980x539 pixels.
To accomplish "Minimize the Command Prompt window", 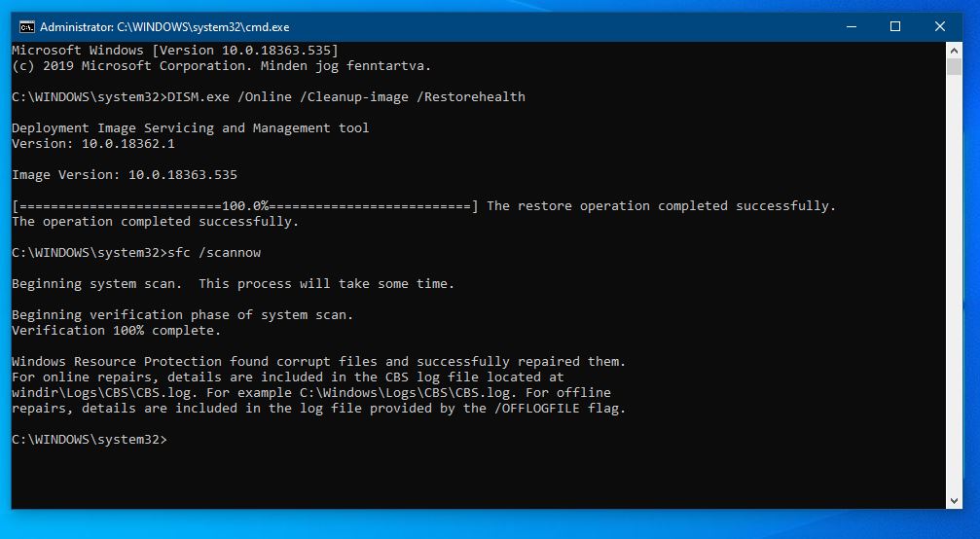I will pos(852,27).
